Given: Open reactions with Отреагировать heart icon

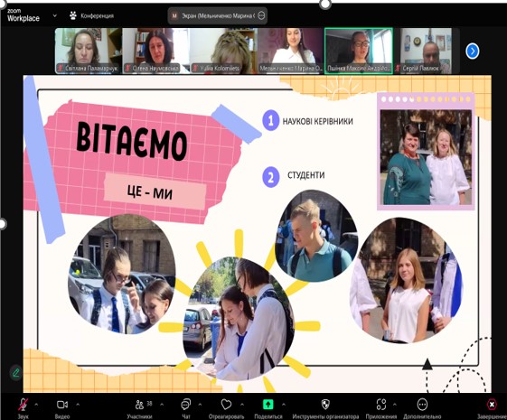Looking at the screenshot, I should click(x=226, y=405).
